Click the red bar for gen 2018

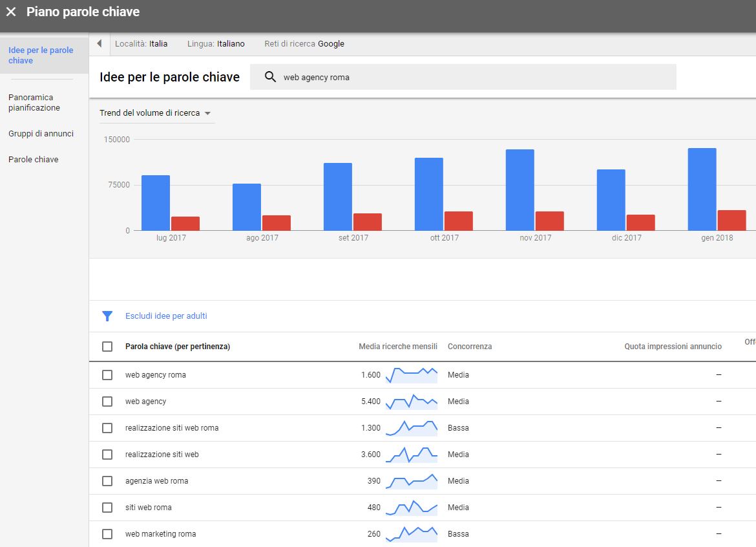click(x=732, y=220)
